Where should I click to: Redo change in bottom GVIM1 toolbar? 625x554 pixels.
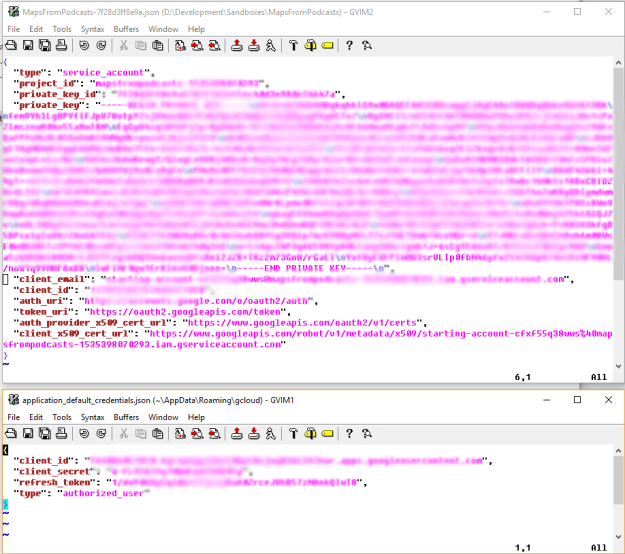point(102,433)
